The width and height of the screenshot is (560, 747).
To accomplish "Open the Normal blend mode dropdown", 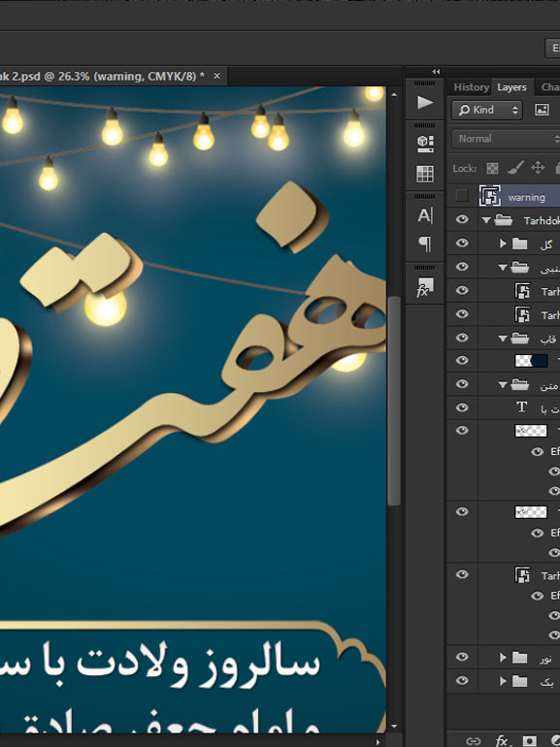I will pos(506,139).
